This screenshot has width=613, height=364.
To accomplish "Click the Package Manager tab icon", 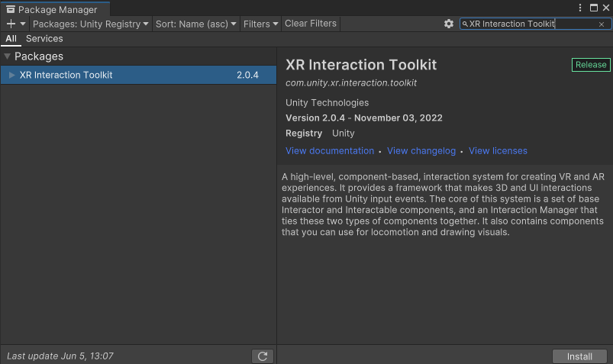I will 11,9.
